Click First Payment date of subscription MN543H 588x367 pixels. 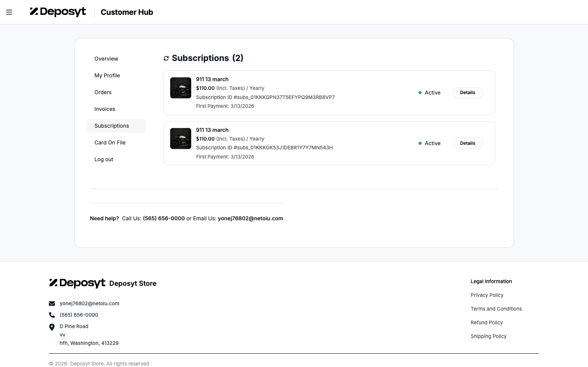click(225, 157)
